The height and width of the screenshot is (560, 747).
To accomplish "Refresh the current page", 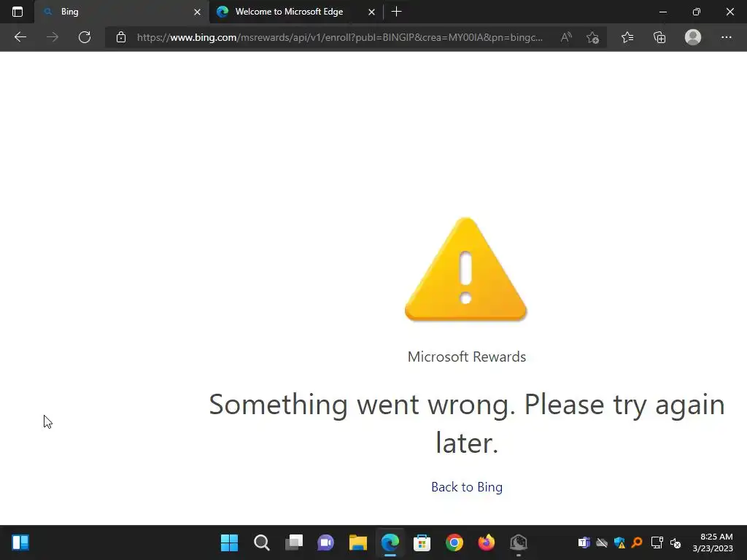I will (85, 37).
